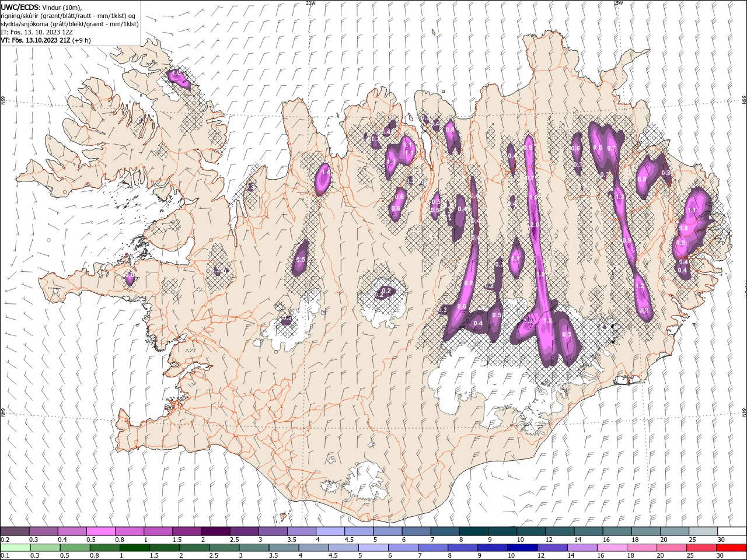Click the lower legend swatch between 8 and 9
Screen dimensions: 747x560
pos(463,548)
